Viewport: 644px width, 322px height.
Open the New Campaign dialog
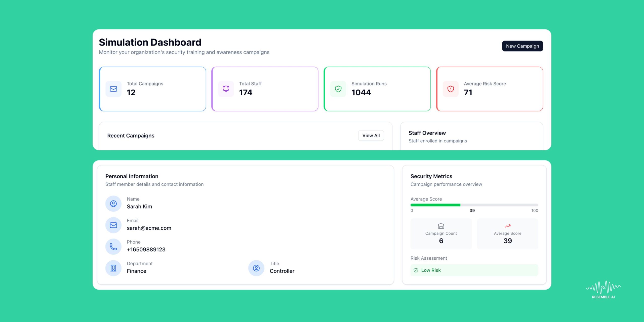[522, 46]
